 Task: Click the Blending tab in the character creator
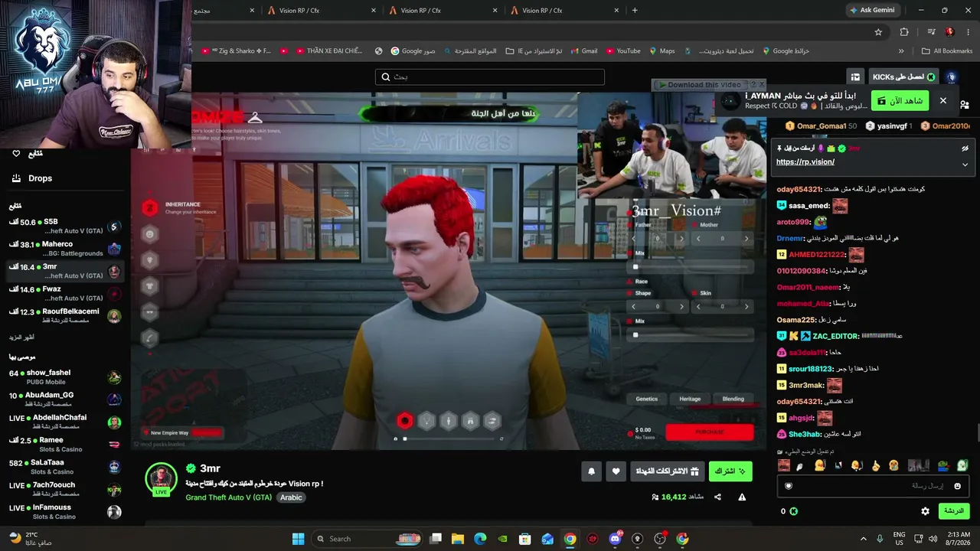[733, 399]
